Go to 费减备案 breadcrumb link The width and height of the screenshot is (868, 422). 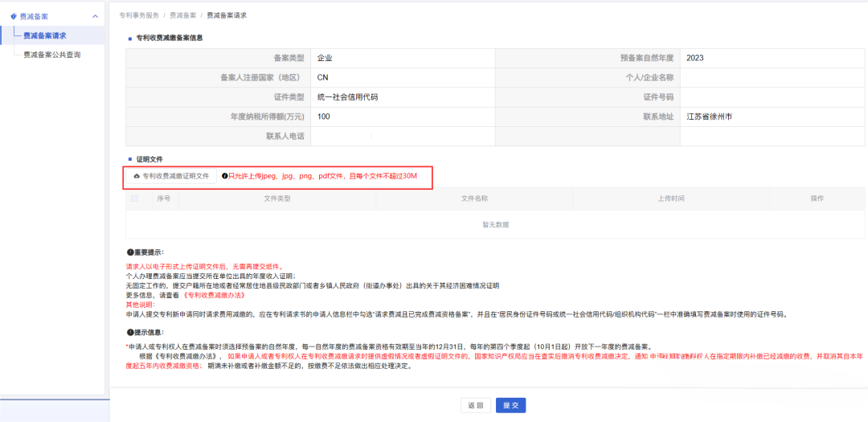pyautogui.click(x=182, y=15)
